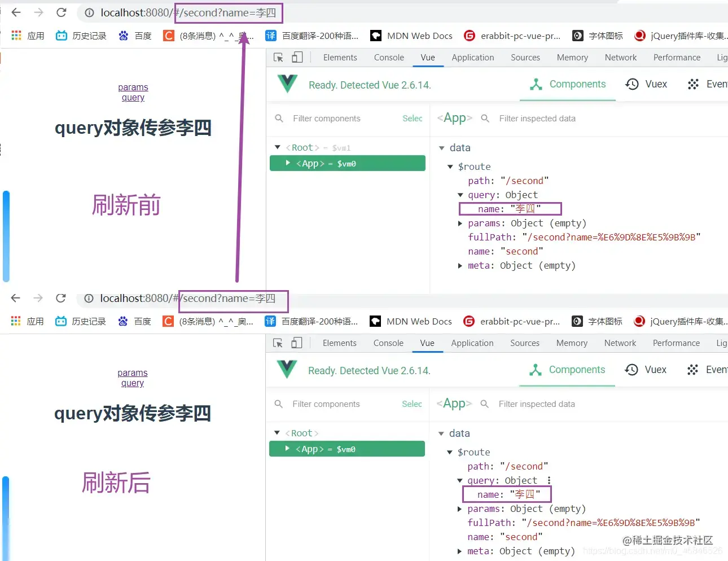This screenshot has width=728, height=561.
Task: Open 历史记录 bookmark in lower browser
Action: click(81, 321)
